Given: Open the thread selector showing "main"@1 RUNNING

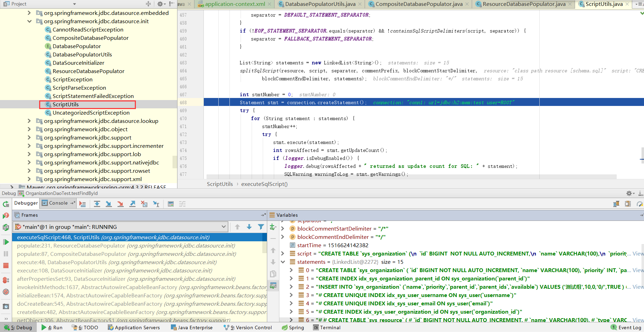Looking at the screenshot, I should tap(120, 227).
